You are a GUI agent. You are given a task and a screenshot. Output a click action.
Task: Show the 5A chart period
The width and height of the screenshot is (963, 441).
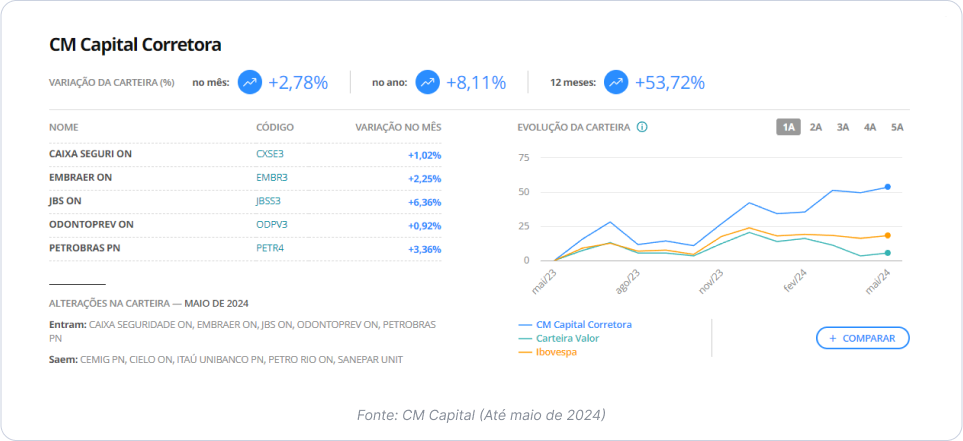pos(897,127)
